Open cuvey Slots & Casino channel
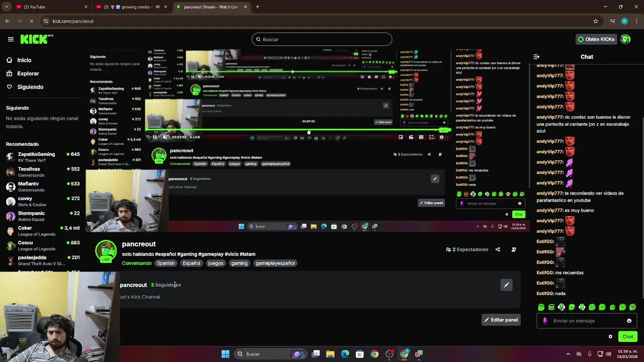The width and height of the screenshot is (644, 362). [43, 201]
